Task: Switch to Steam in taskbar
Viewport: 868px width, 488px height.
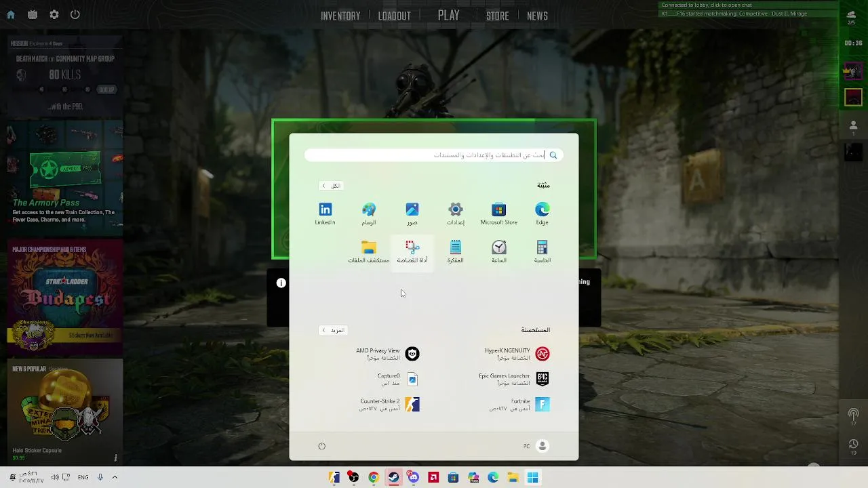Action: pyautogui.click(x=393, y=478)
